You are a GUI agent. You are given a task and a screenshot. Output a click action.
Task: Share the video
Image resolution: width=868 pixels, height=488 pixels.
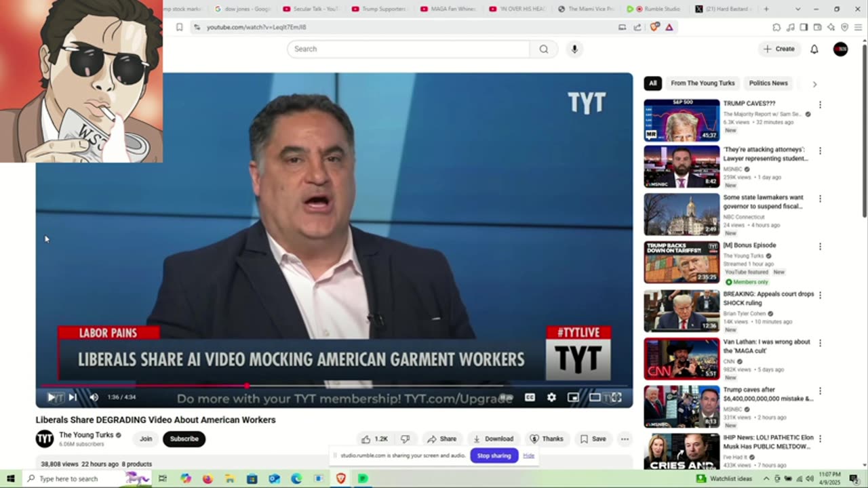point(441,439)
